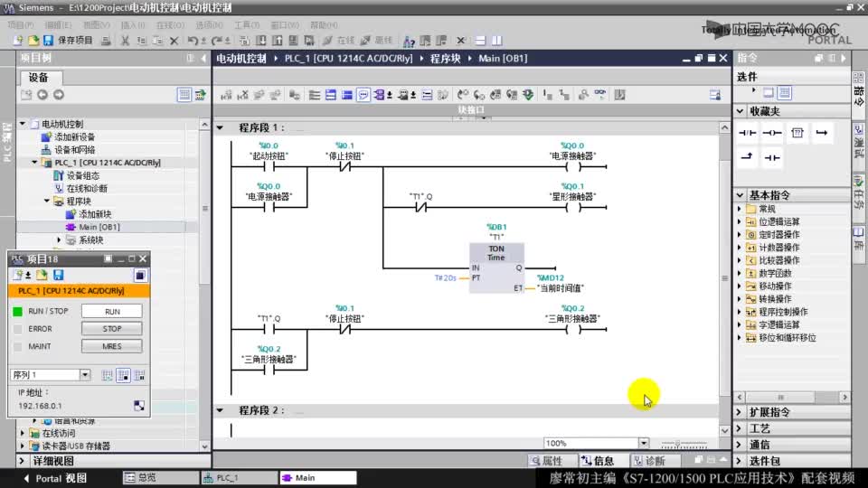Viewport: 868px width, 488px height.
Task: Expand the 扩展指令 section
Action: click(x=740, y=412)
